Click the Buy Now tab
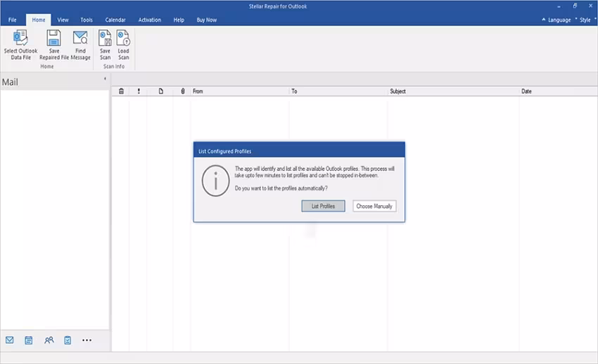598x364 pixels. point(207,20)
